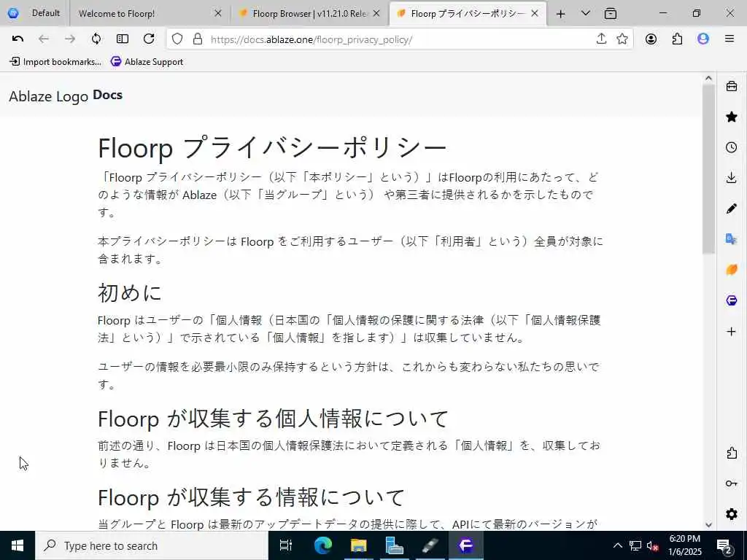The image size is (747, 560).
Task: Open the account icon in toolbar
Action: [651, 39]
